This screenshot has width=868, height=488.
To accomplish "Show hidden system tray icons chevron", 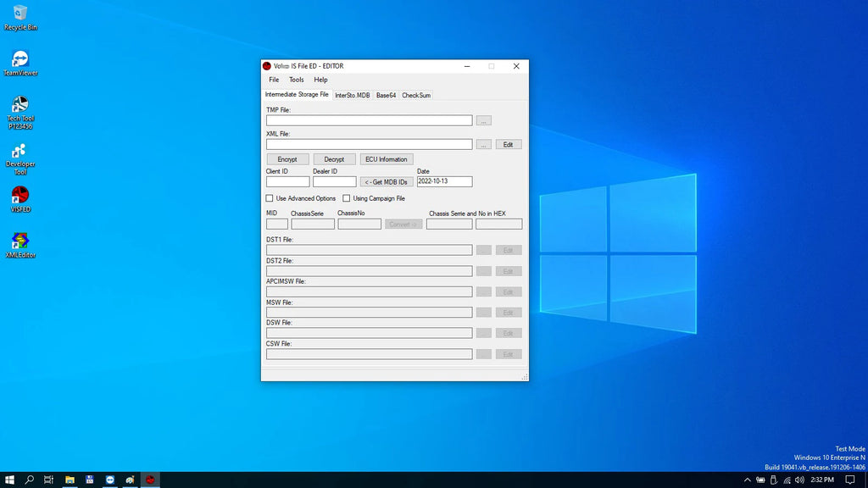I will tap(748, 480).
